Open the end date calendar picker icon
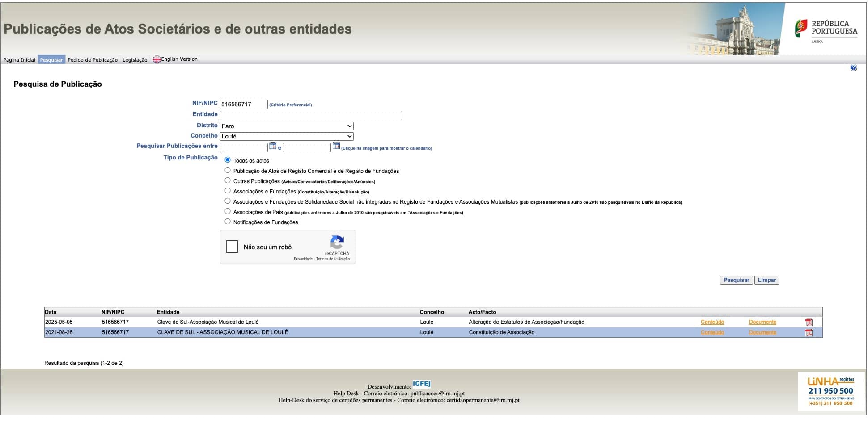 coord(336,147)
